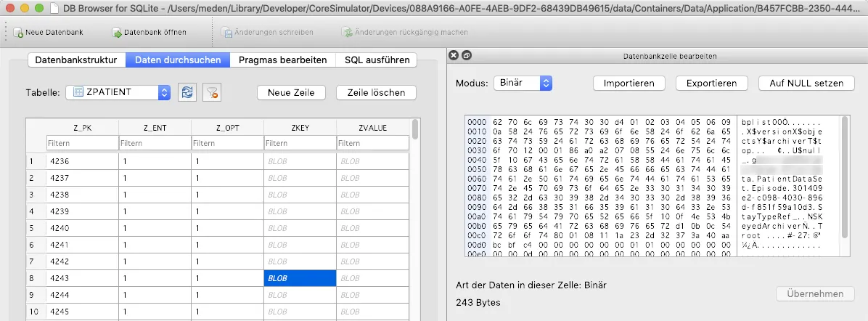This screenshot has height=321, width=868.
Task: Select the ZVALUE BLOB cell in row 8
Action: 372,277
